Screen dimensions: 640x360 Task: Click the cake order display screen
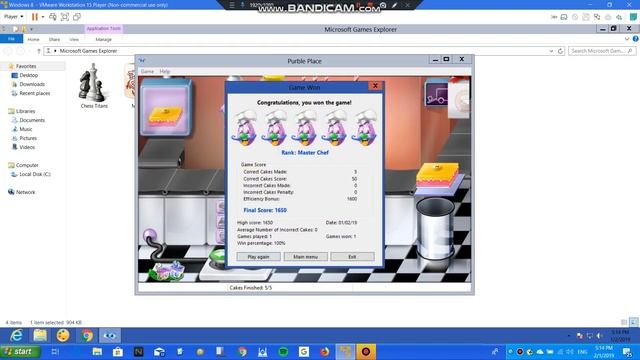tap(165, 107)
